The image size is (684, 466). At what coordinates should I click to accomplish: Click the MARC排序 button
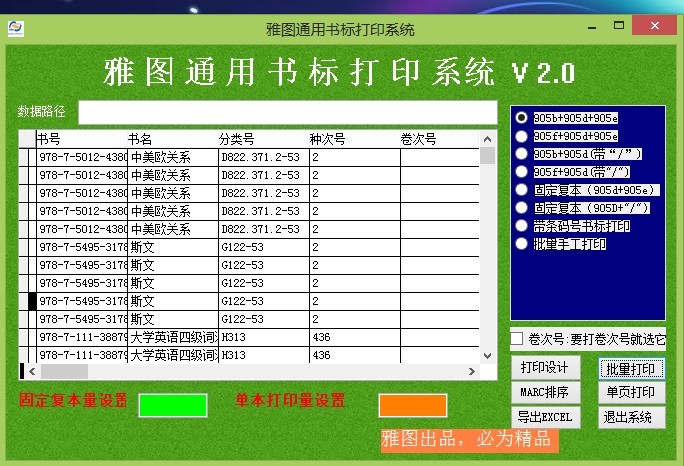[545, 392]
